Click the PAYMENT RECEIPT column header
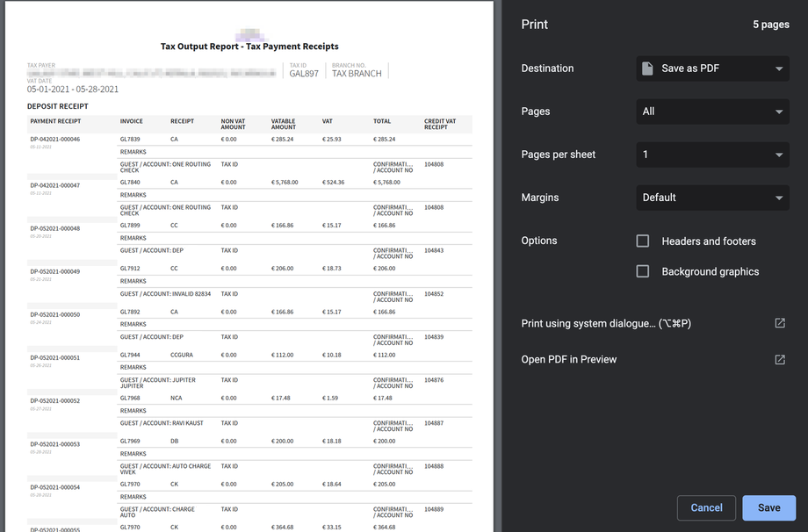Viewport: 808px width, 532px height. pos(55,121)
